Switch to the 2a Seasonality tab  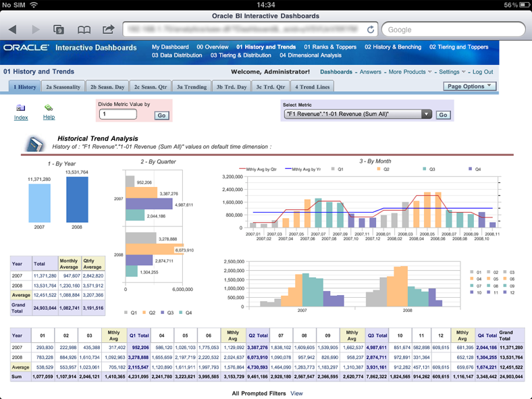tap(63, 87)
